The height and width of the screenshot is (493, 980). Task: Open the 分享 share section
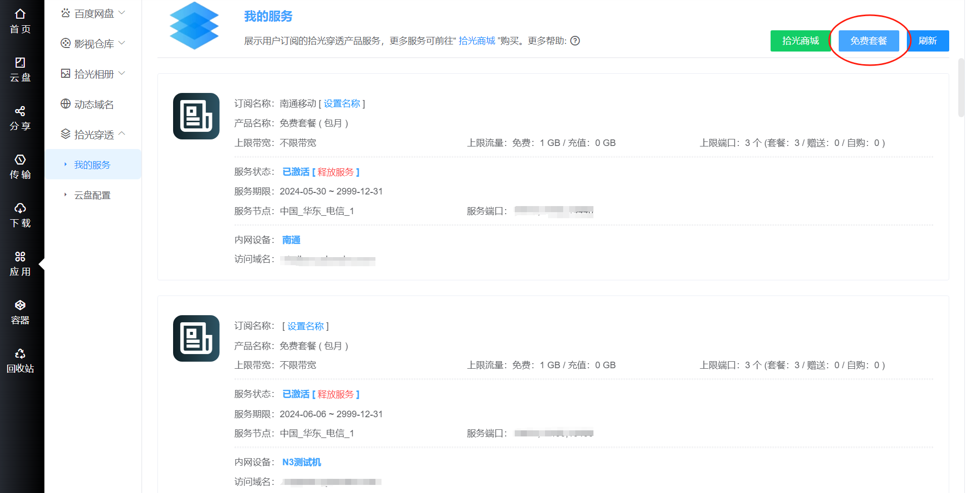click(20, 118)
